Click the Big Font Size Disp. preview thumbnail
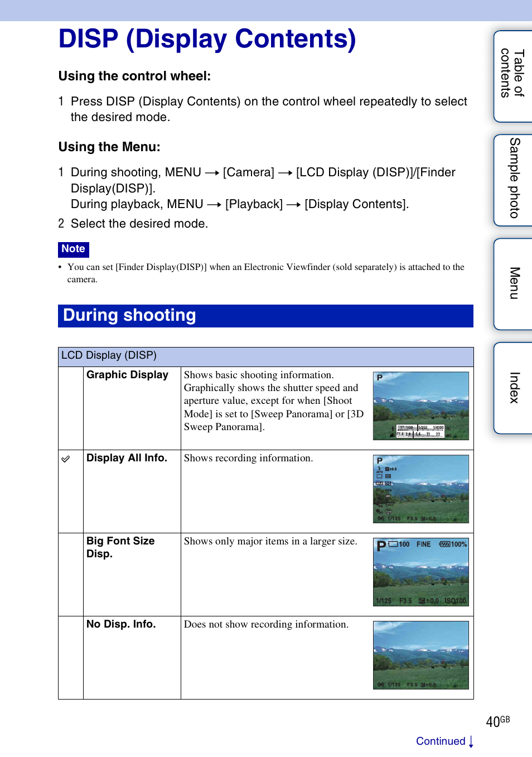 [x=421, y=572]
